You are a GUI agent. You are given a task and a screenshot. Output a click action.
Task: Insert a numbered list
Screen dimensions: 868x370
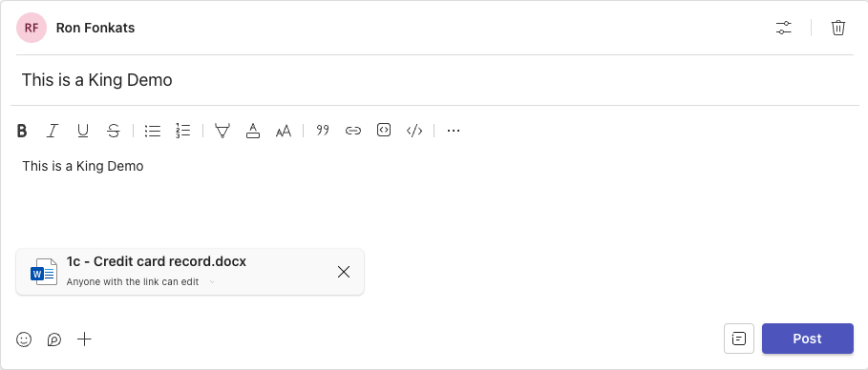point(182,131)
